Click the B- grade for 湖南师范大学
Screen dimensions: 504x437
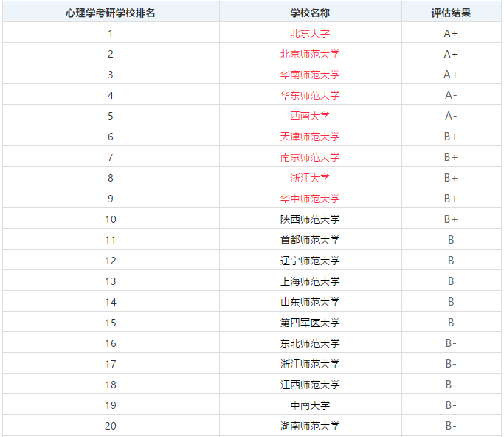[x=451, y=425]
